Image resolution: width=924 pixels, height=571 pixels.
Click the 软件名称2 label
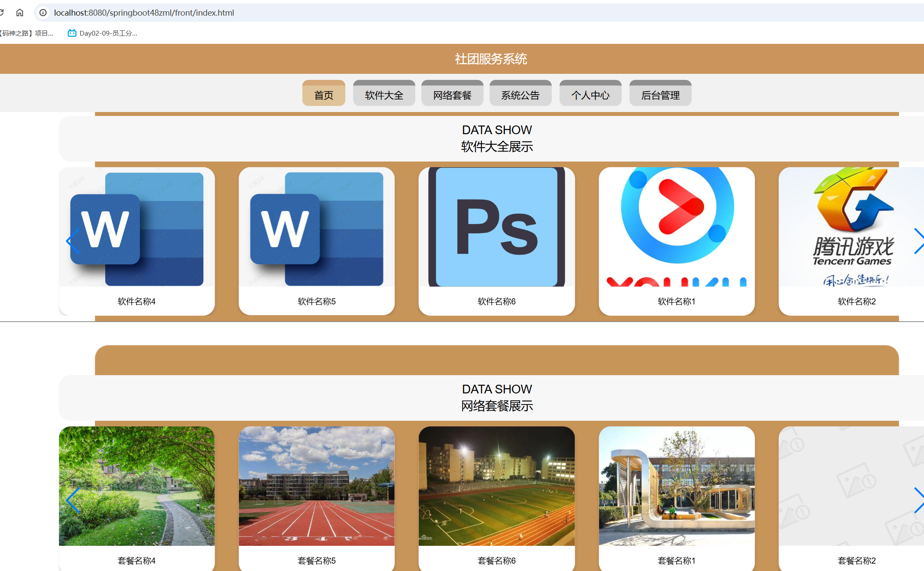(857, 301)
